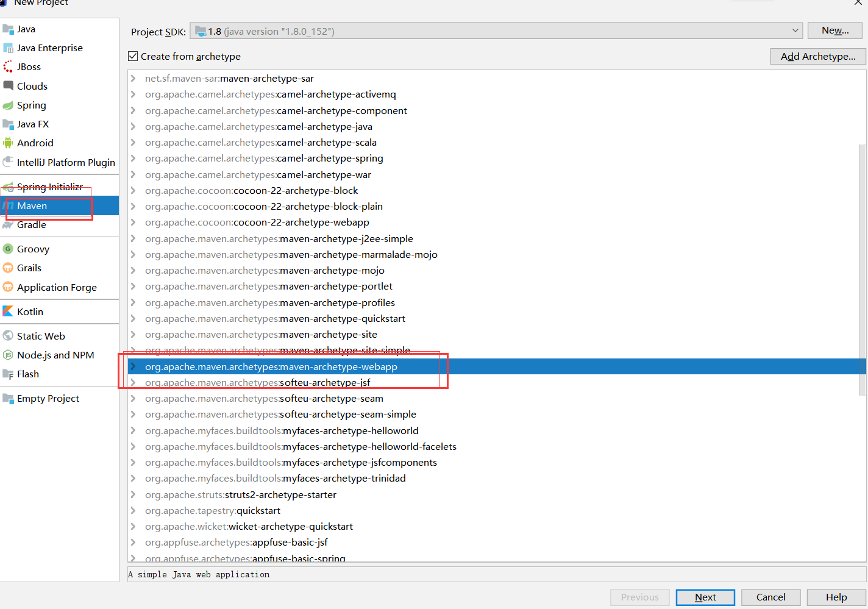The width and height of the screenshot is (868, 609).
Task: Click the Cancel button
Action: 771,597
